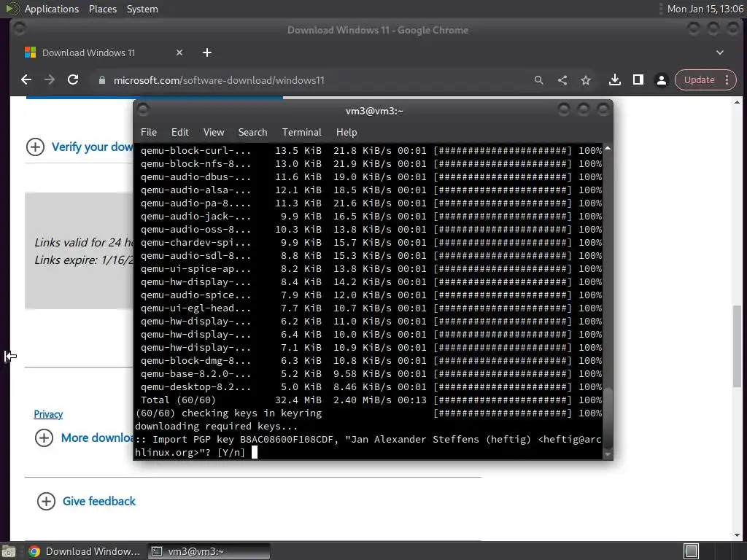
Task: Click the lock icon beside the URL
Action: 101,80
